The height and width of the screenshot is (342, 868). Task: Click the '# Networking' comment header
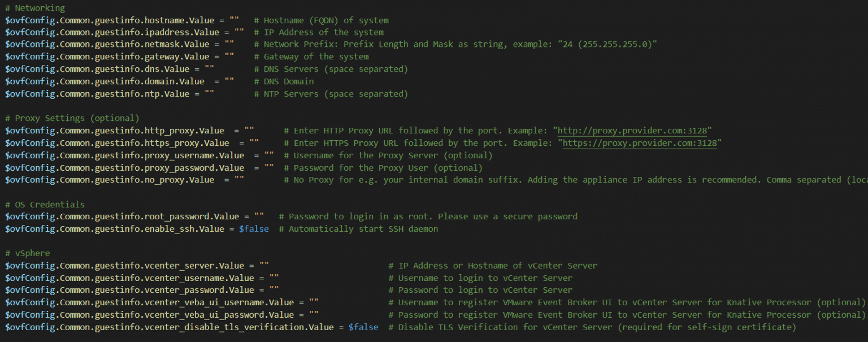[35, 8]
